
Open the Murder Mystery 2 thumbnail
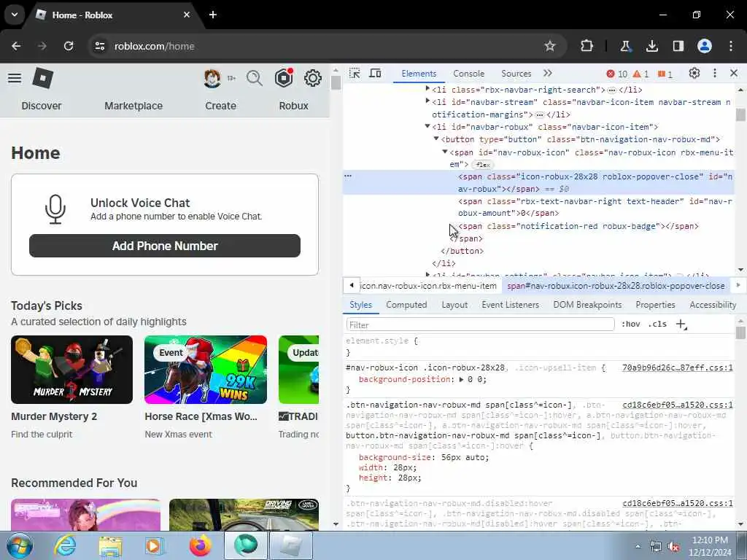pos(72,370)
